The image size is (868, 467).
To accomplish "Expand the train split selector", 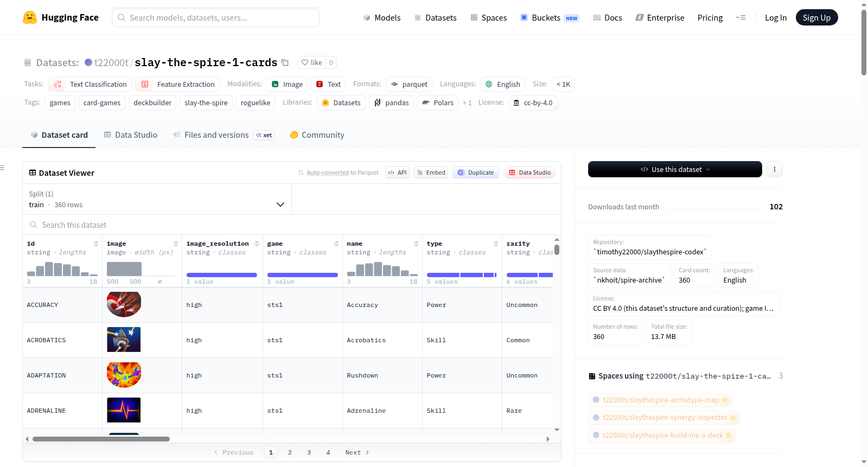I will (157, 199).
